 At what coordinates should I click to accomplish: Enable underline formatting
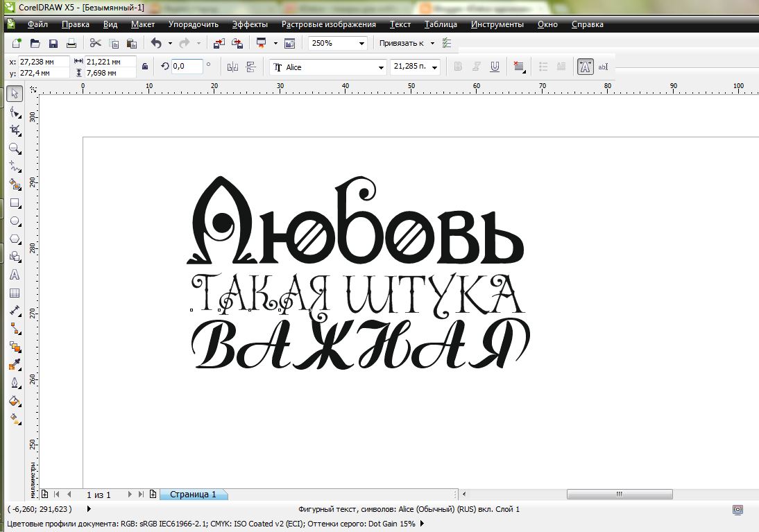click(x=495, y=66)
